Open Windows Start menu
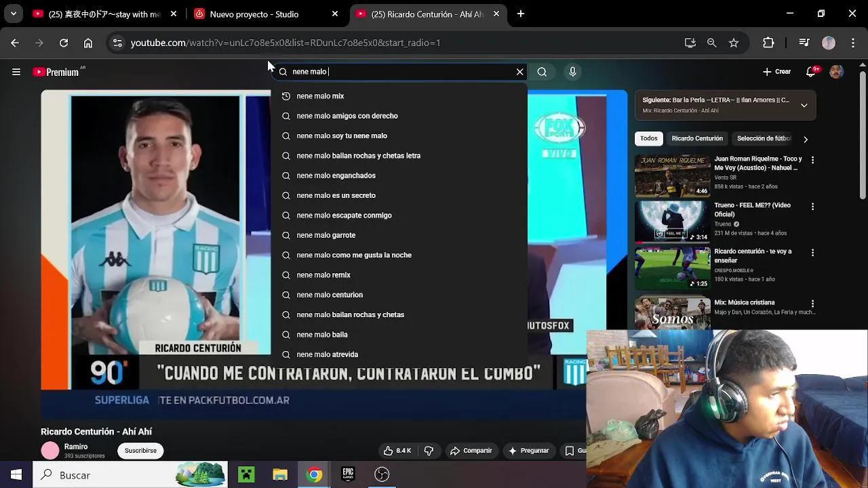Viewport: 868px width, 488px height. tap(16, 474)
